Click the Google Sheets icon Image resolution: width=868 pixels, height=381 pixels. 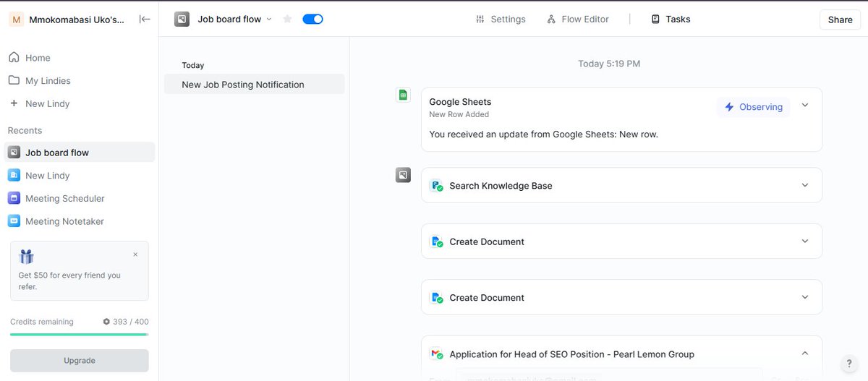403,95
